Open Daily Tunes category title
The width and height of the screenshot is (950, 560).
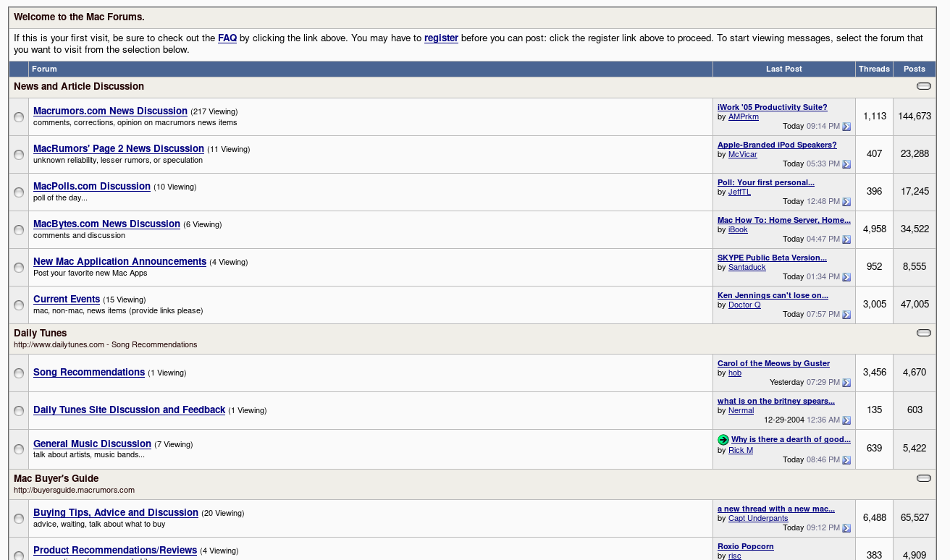(40, 333)
